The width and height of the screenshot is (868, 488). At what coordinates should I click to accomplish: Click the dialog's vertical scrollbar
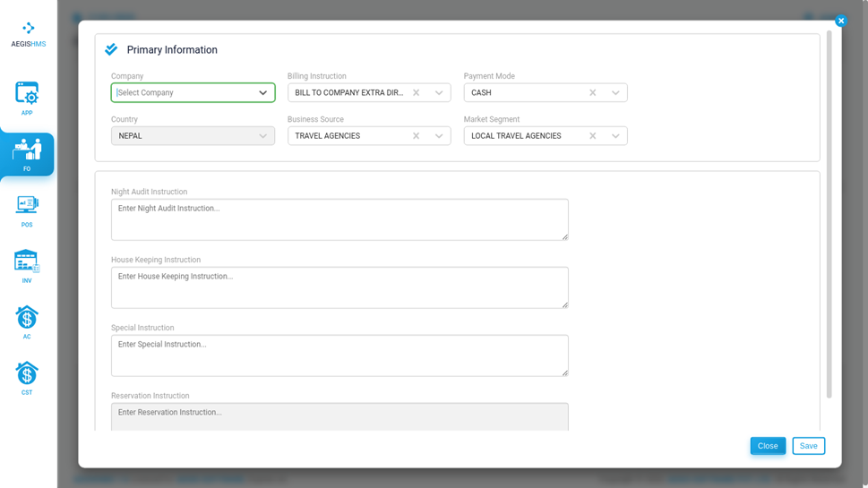pyautogui.click(x=829, y=214)
